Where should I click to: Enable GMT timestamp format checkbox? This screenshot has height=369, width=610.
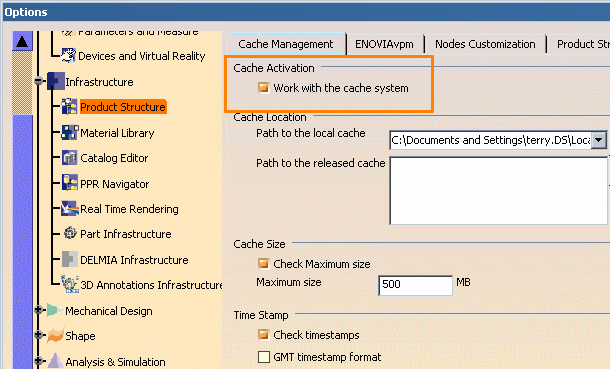(x=264, y=357)
